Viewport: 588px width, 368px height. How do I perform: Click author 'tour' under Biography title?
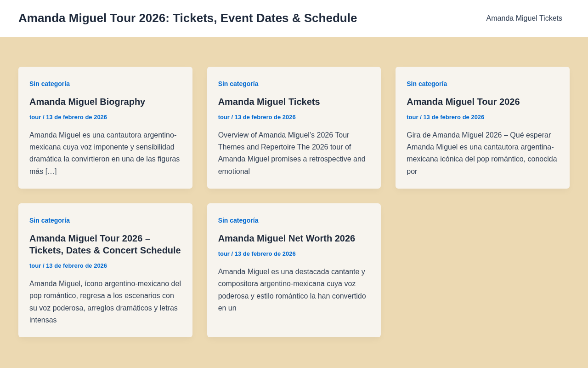[x=35, y=117]
